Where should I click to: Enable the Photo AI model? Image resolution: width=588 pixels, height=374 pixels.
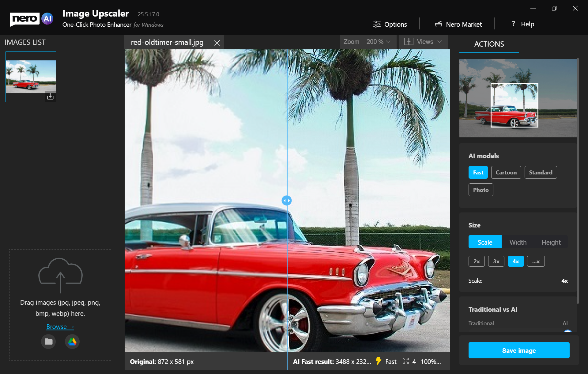481,189
